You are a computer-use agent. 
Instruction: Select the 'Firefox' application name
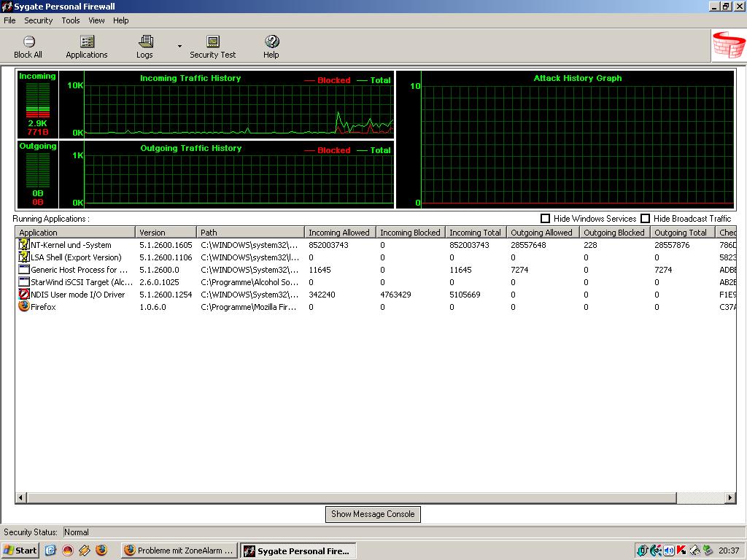43,307
